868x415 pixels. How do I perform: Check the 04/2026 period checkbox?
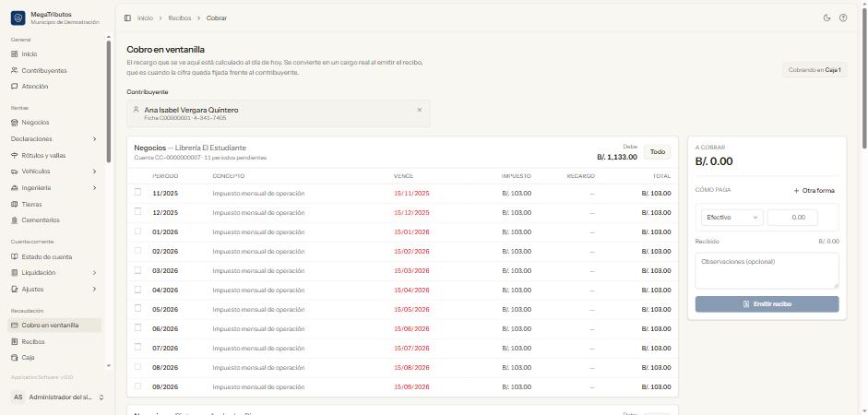[x=137, y=289]
